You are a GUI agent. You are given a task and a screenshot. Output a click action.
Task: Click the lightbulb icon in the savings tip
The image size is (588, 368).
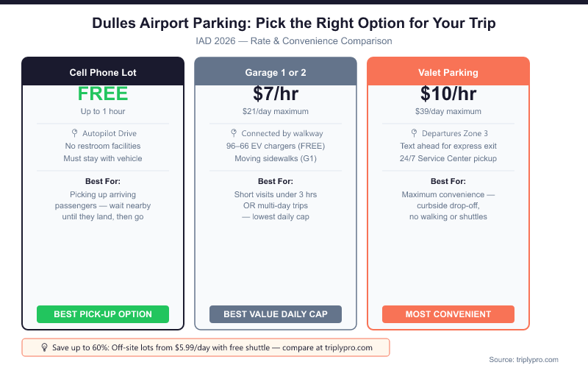(x=44, y=347)
